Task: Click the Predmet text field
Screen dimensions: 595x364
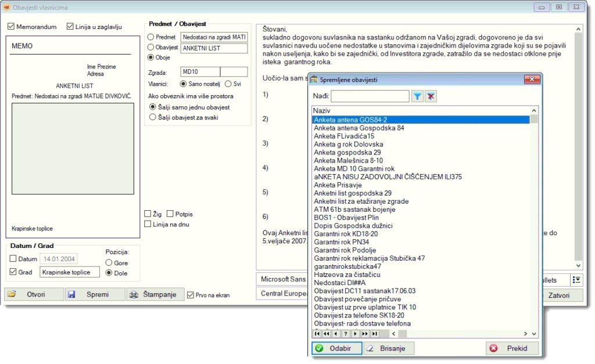Action: tap(214, 37)
